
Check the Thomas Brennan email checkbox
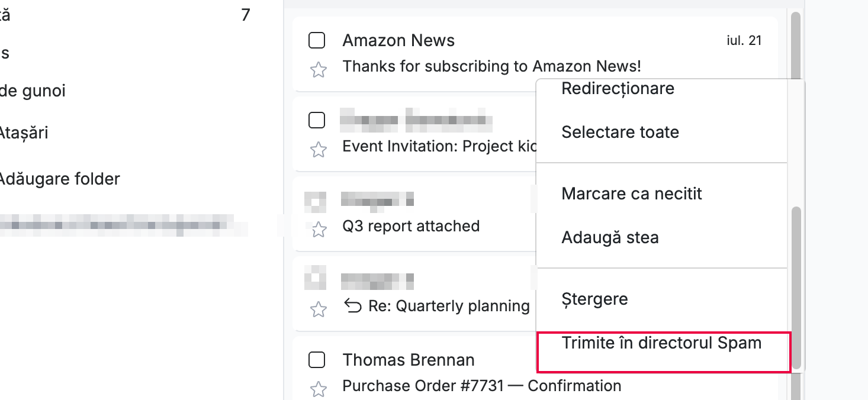(317, 359)
